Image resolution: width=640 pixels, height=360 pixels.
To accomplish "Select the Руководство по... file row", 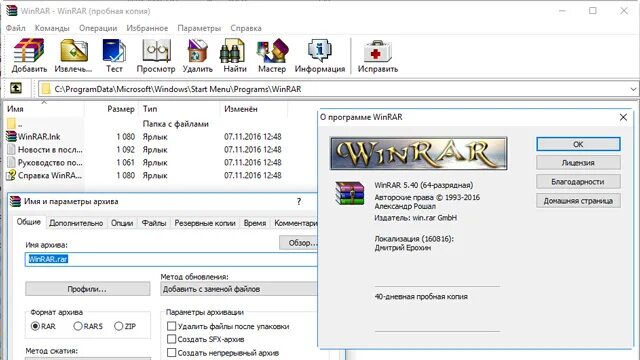I will pyautogui.click(x=144, y=162).
